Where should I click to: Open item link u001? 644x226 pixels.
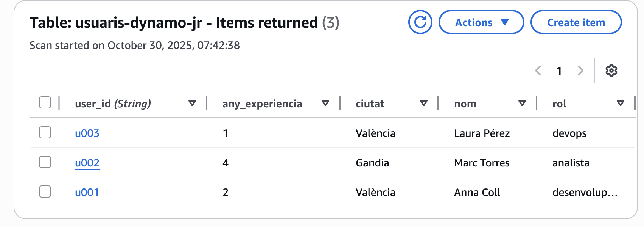pos(87,193)
